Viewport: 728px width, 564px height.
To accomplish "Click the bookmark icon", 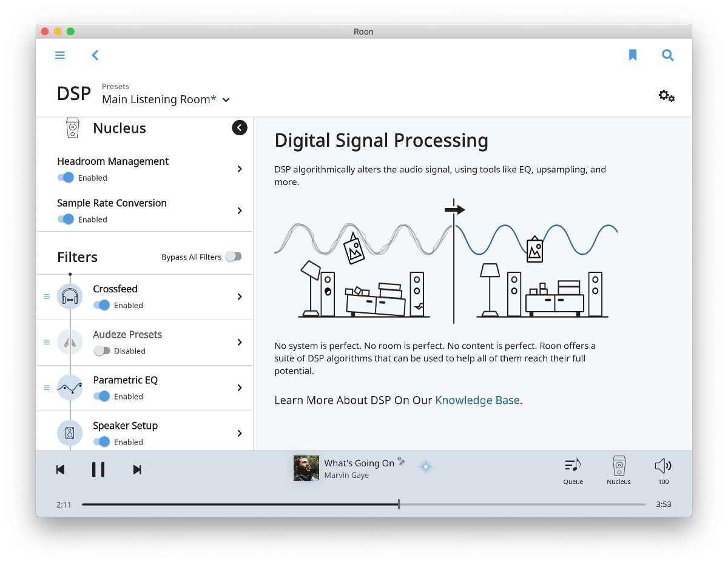I will (633, 55).
